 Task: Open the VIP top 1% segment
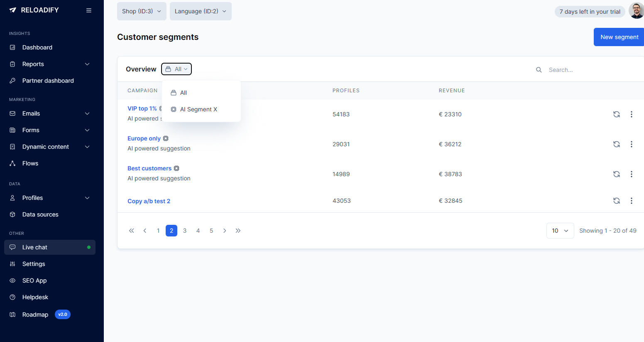[142, 108]
